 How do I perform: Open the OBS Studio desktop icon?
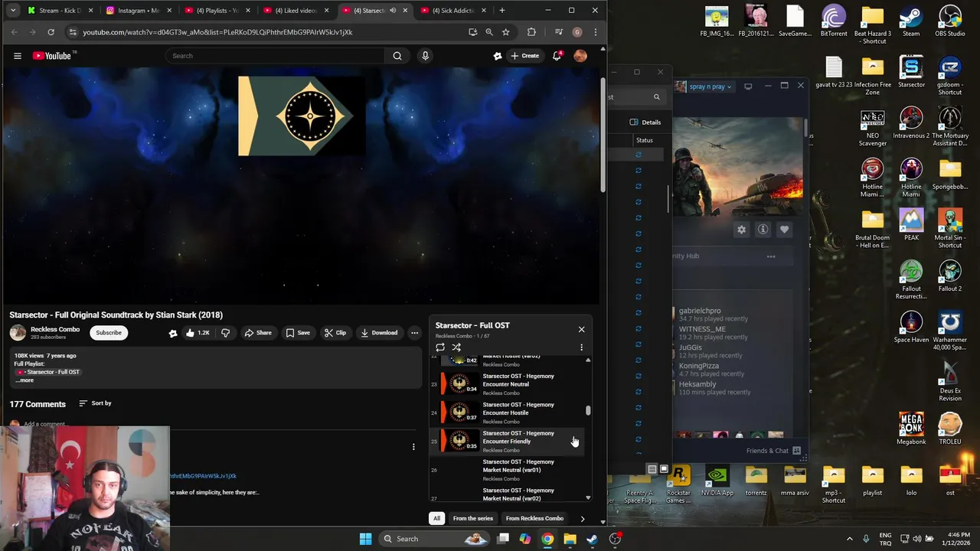[x=950, y=21]
